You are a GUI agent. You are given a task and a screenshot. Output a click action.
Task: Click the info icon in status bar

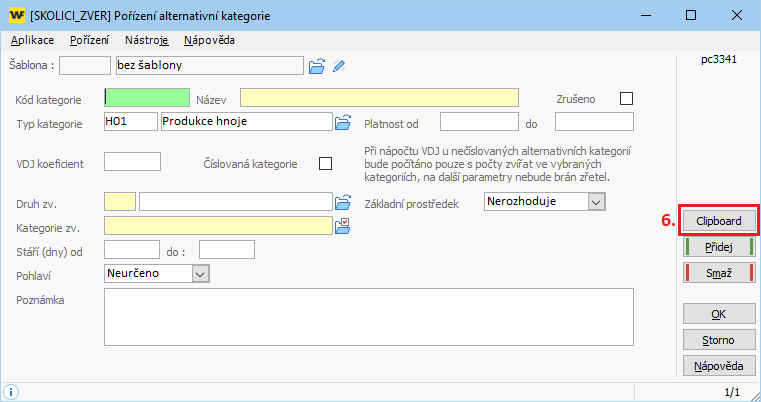(11, 392)
